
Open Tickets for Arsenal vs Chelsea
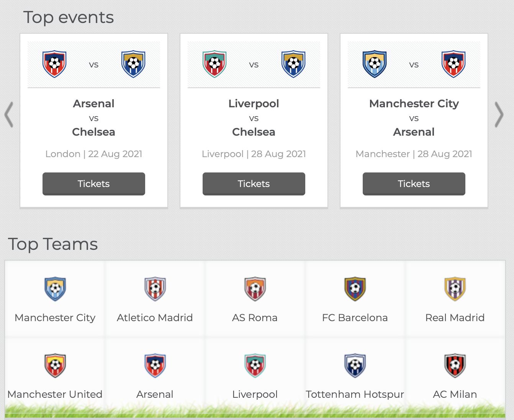(94, 184)
